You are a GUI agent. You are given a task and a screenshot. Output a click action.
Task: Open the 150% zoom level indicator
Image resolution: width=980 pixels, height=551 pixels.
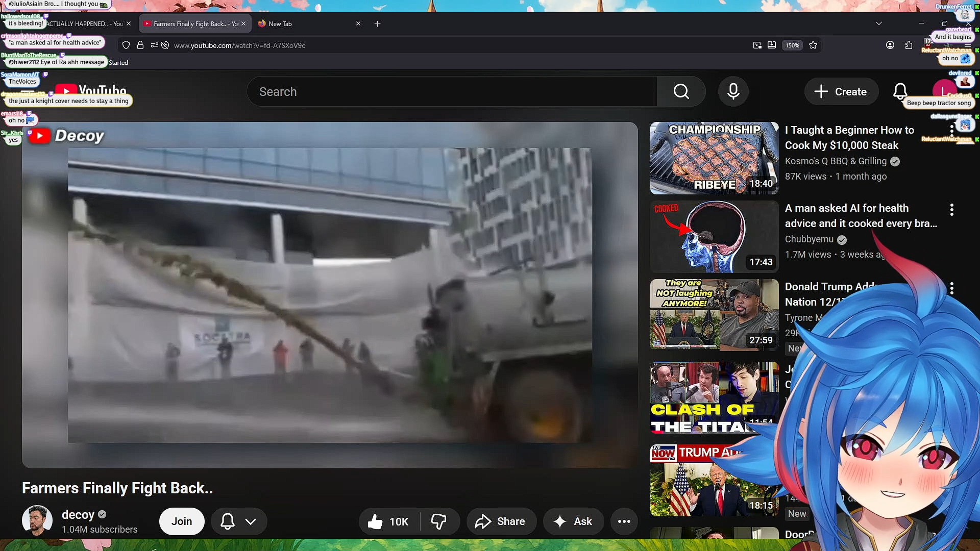point(792,45)
